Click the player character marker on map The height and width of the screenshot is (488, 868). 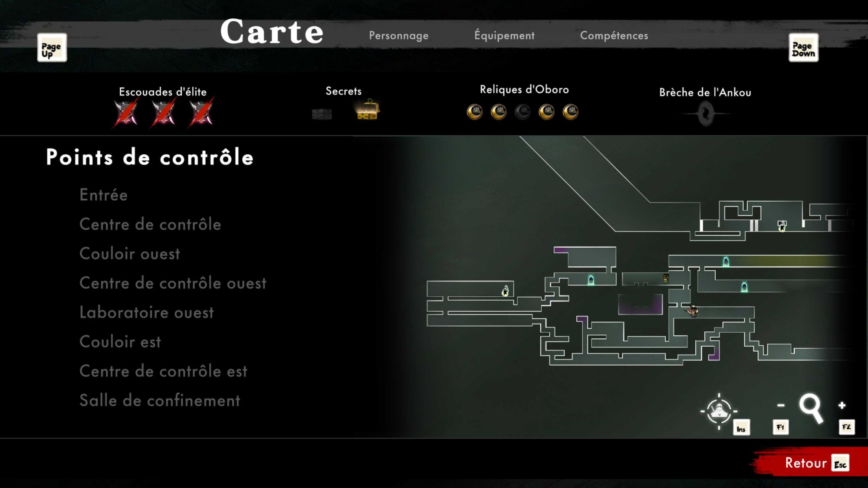[693, 311]
